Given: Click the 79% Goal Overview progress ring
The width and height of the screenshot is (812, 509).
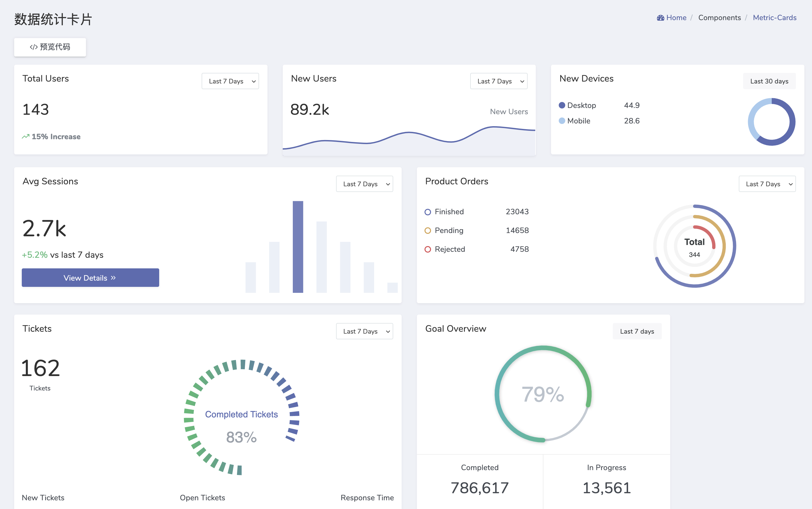Looking at the screenshot, I should tap(543, 394).
